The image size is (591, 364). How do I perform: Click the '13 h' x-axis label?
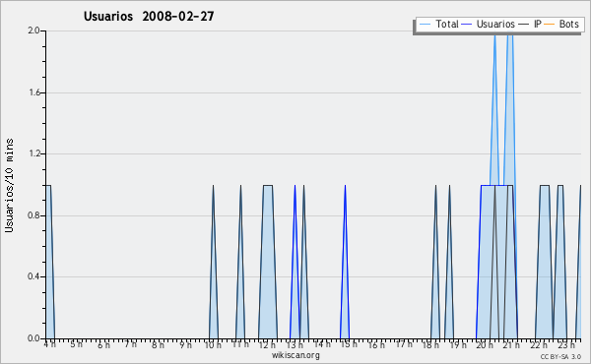tap(295, 344)
